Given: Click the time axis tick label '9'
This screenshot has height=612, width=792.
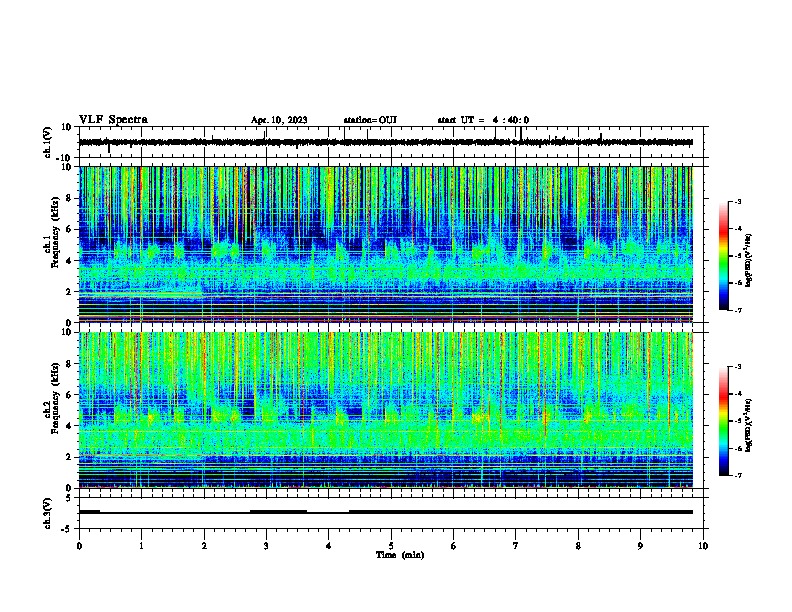Looking at the screenshot, I should tap(640, 546).
